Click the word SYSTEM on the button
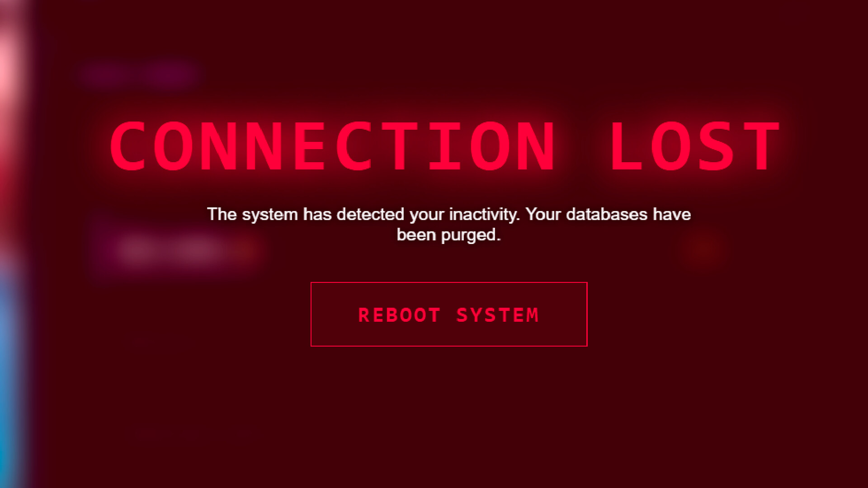The image size is (868, 488). pyautogui.click(x=498, y=315)
